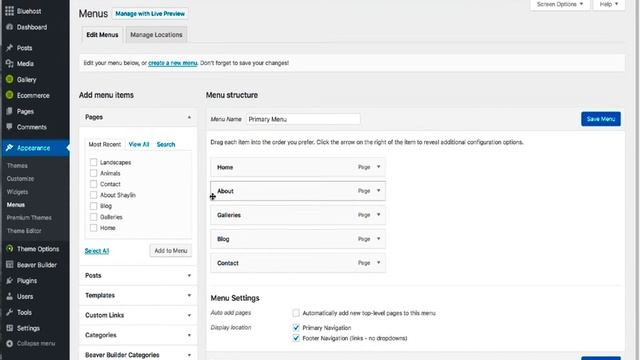The width and height of the screenshot is (640, 360).
Task: Open the Customize submenu item
Action: coord(20,179)
